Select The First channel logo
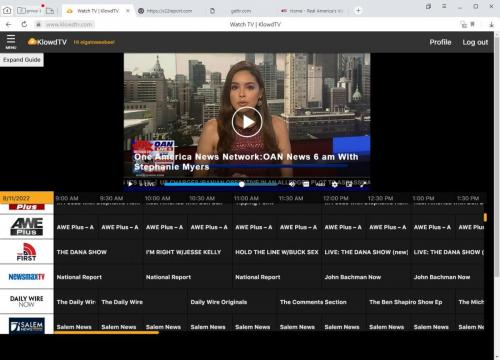Image resolution: width=500 pixels, height=360 pixels. 27,252
